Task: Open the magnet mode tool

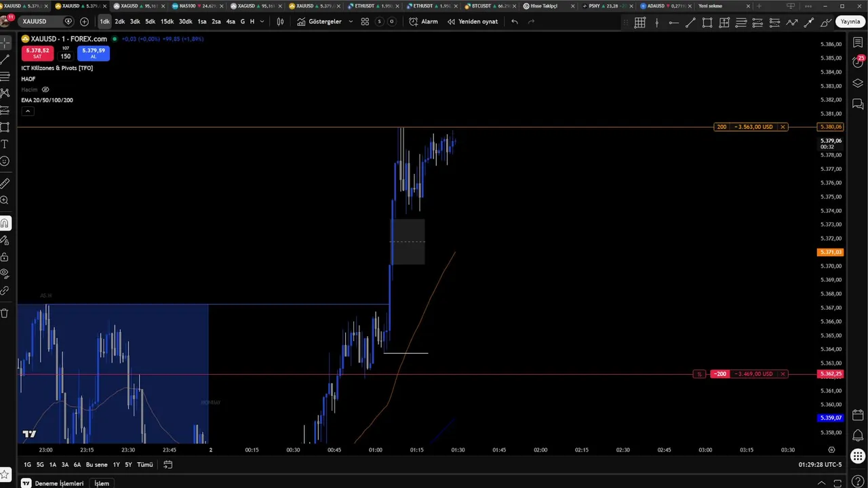Action: click(4, 223)
